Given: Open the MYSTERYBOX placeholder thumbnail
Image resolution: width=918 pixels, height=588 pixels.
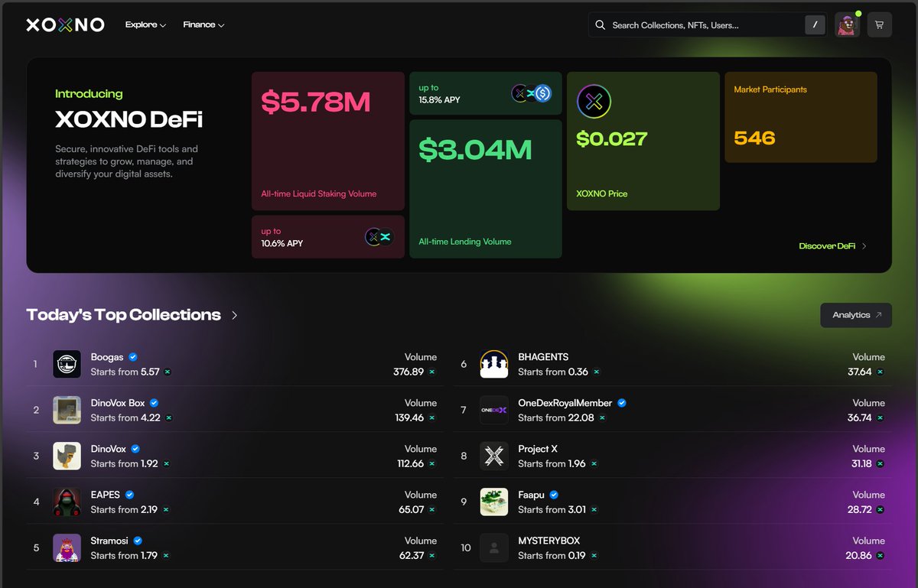Looking at the screenshot, I should 494,547.
